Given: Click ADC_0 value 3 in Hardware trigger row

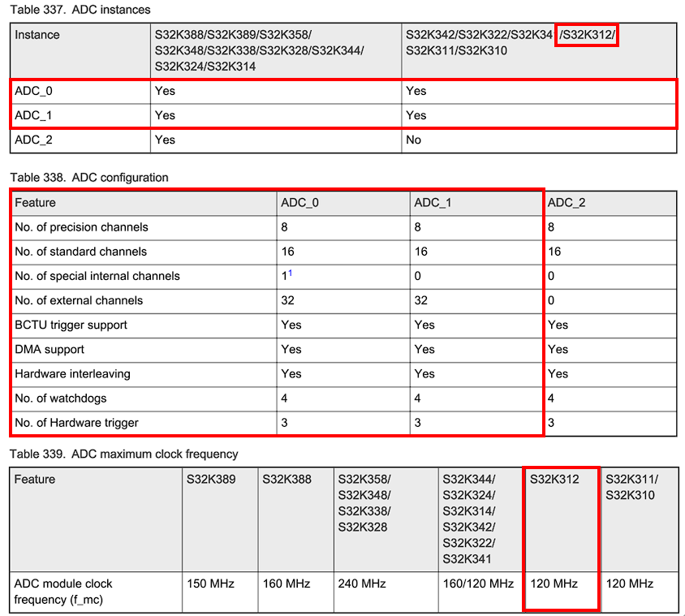Looking at the screenshot, I should 284,423.
